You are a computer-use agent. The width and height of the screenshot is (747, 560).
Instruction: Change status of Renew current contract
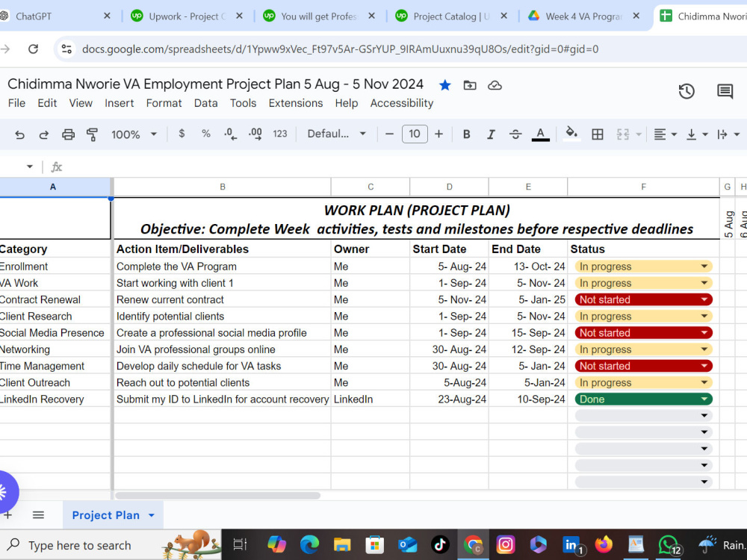coord(643,299)
